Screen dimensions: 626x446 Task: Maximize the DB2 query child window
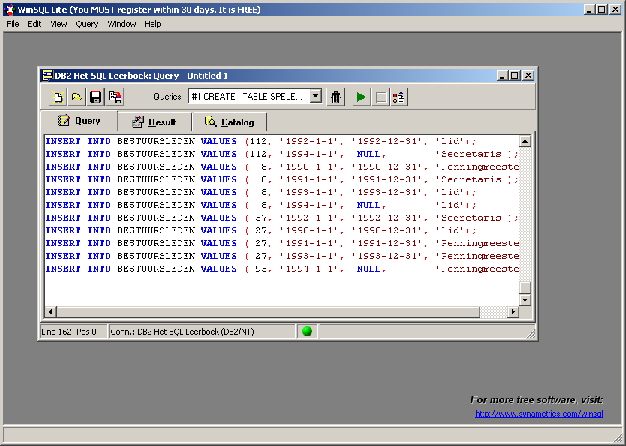515,75
